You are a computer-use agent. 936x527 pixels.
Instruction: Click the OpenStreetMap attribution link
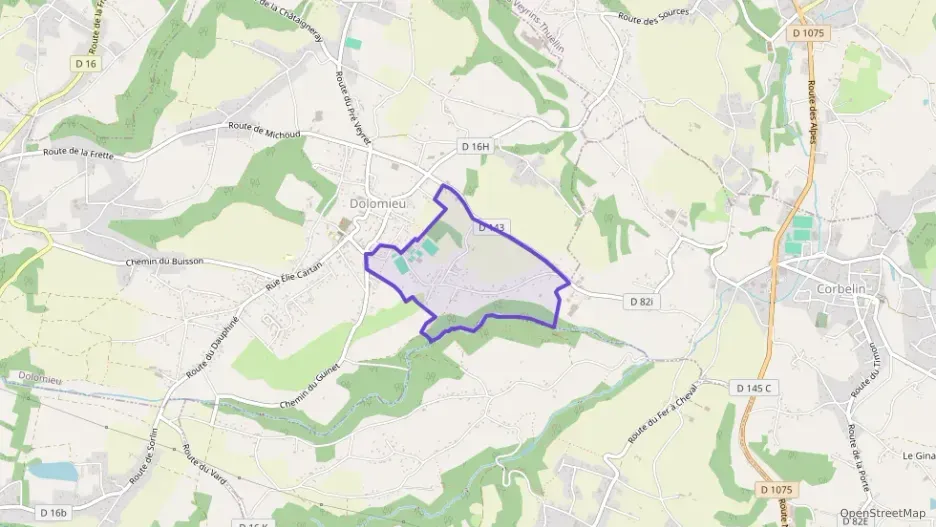coord(882,513)
